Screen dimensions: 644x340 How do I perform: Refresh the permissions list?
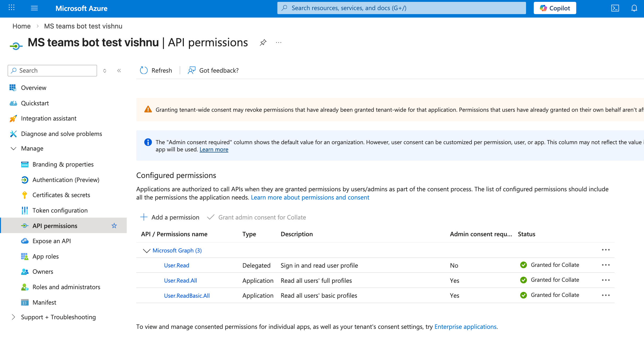pyautogui.click(x=156, y=71)
